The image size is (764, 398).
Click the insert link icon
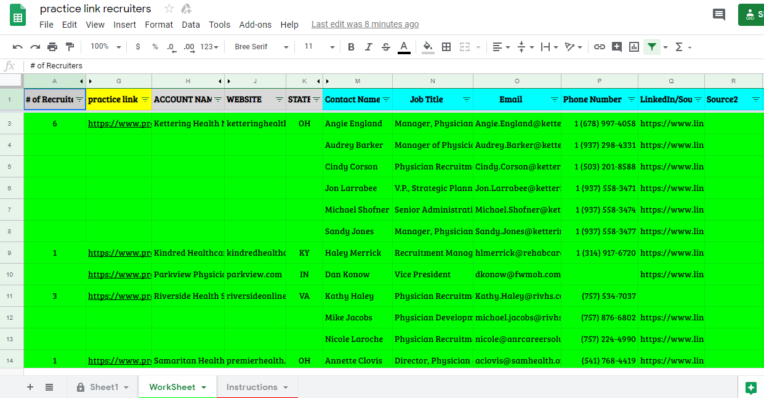pyautogui.click(x=599, y=47)
